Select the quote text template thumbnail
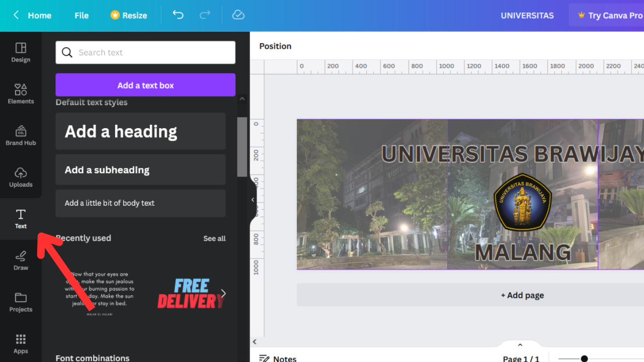644x362 pixels. coord(100,294)
